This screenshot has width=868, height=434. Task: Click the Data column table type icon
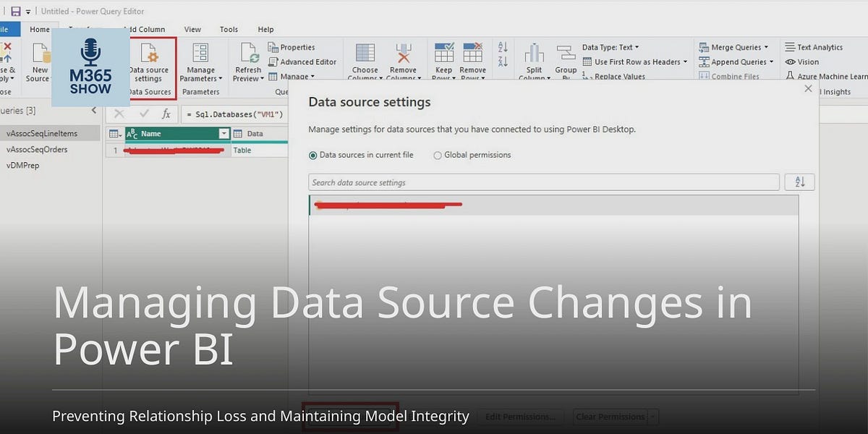(x=238, y=134)
